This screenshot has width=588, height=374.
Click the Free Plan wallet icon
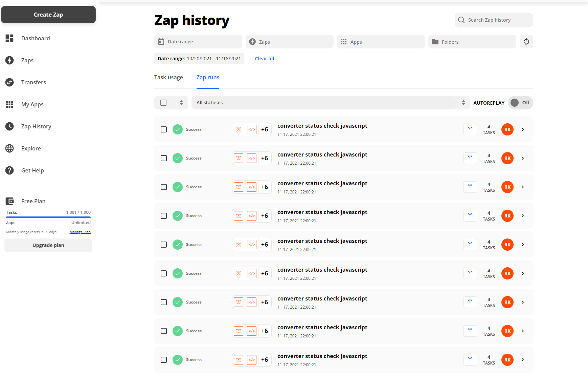coord(9,201)
